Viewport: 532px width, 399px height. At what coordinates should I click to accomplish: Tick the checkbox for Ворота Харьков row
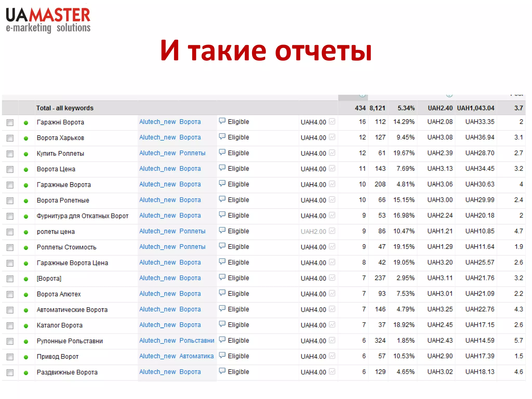tap(10, 138)
